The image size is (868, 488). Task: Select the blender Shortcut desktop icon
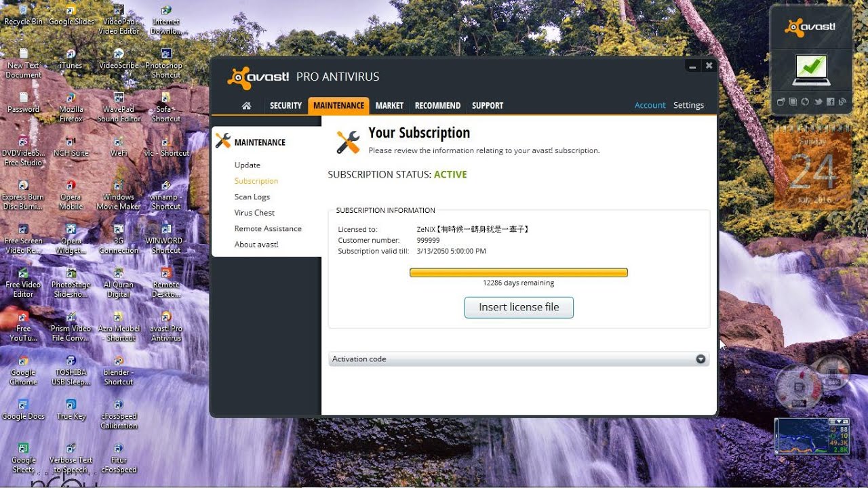[x=119, y=371]
